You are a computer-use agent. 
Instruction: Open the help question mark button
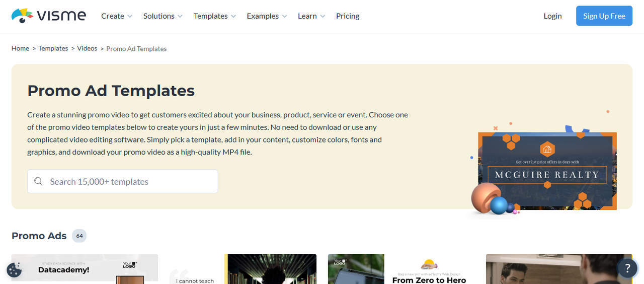click(x=627, y=268)
